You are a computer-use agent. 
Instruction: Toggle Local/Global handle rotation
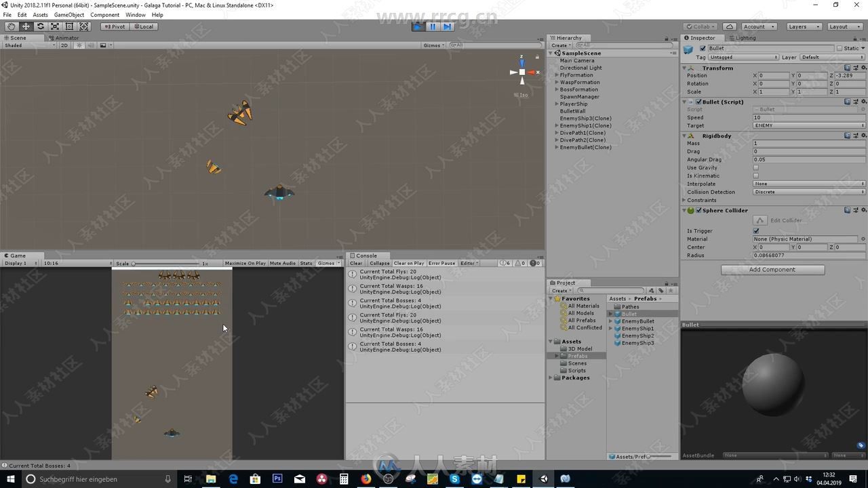143,26
